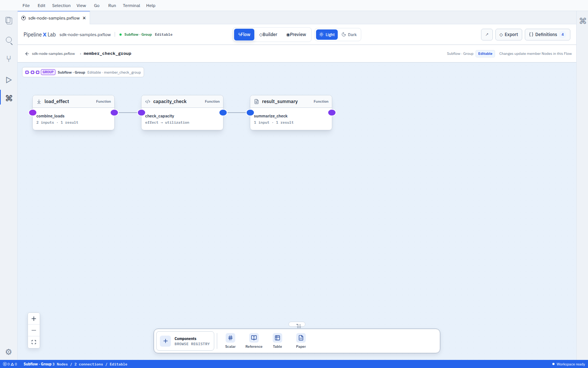This screenshot has width=588, height=368.
Task: Switch to the Builder mode
Action: coord(268,35)
